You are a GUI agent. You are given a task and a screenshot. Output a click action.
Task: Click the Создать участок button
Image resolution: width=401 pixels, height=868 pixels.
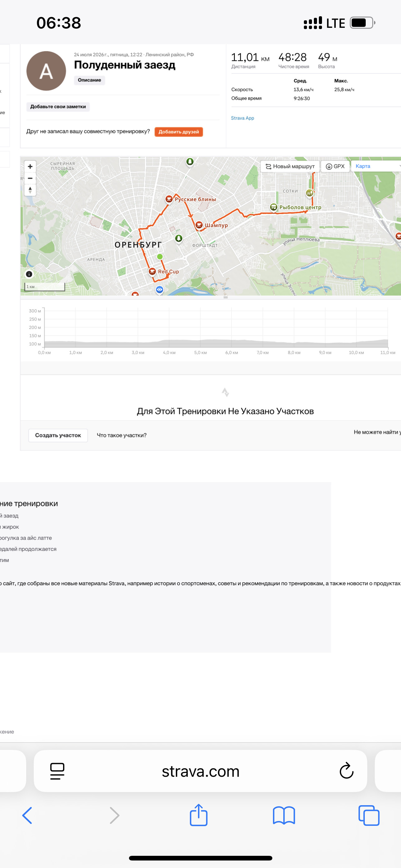(58, 435)
